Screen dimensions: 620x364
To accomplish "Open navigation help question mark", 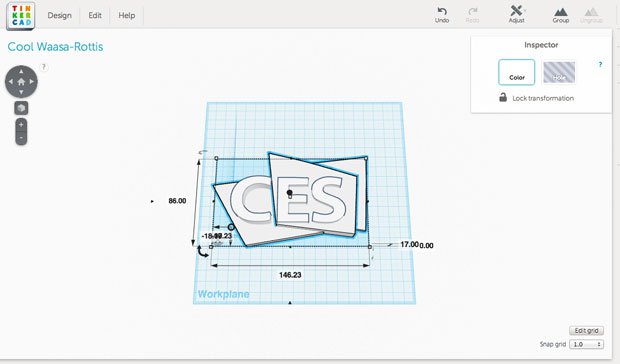I will point(44,67).
